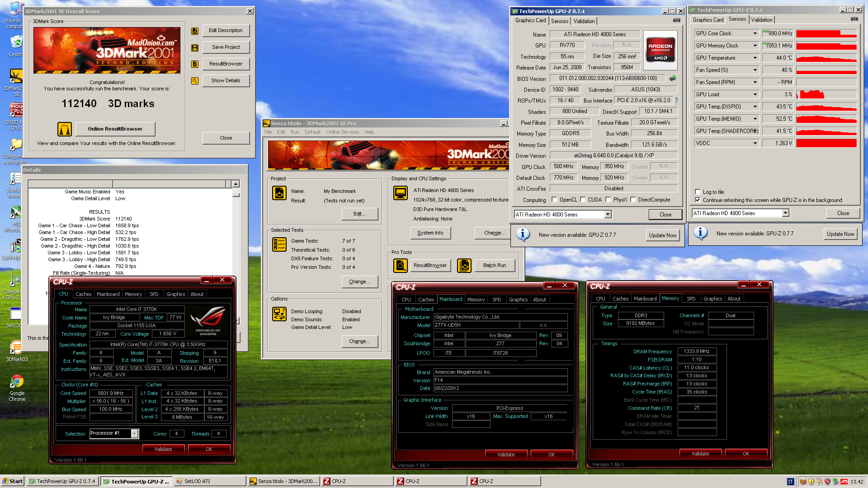Click the Online ResultBrowser yellow icon
The image size is (868, 488).
65,129
